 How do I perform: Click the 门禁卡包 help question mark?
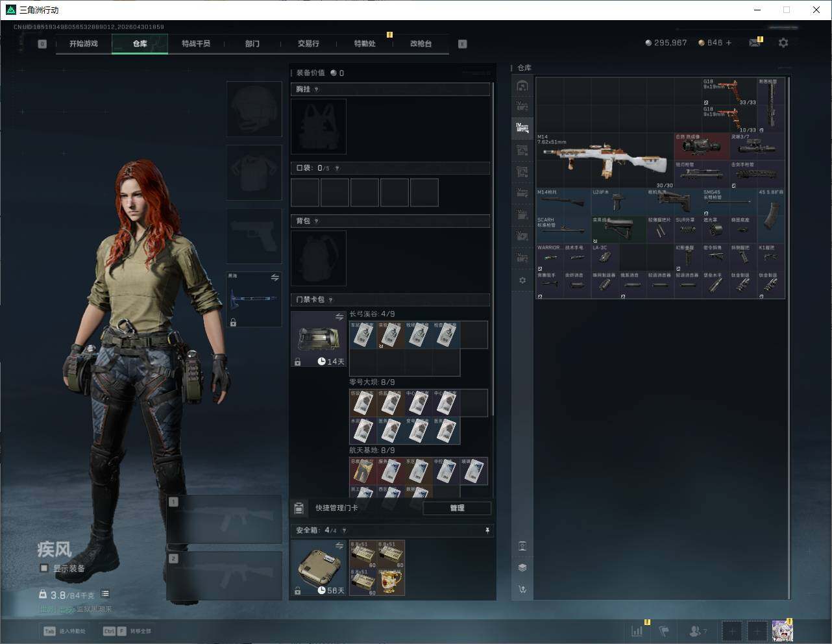(x=331, y=300)
